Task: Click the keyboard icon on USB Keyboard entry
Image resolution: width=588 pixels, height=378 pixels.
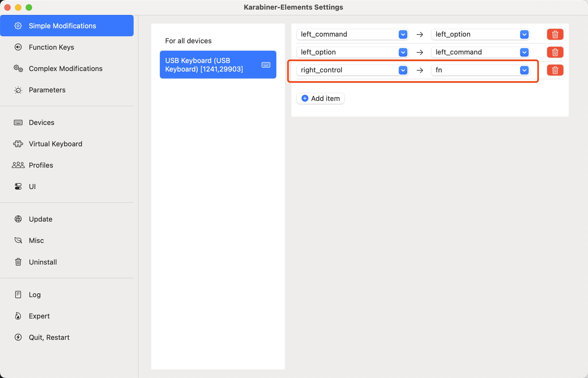Action: (266, 65)
